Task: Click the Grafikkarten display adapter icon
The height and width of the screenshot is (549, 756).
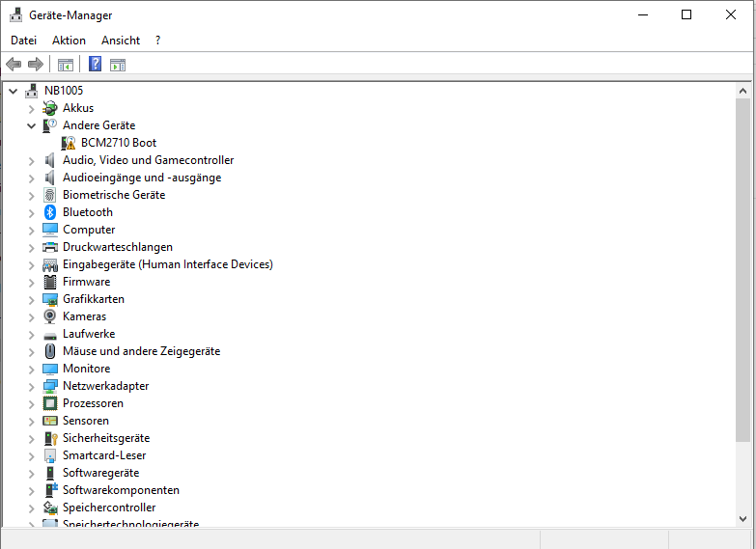Action: 49,299
